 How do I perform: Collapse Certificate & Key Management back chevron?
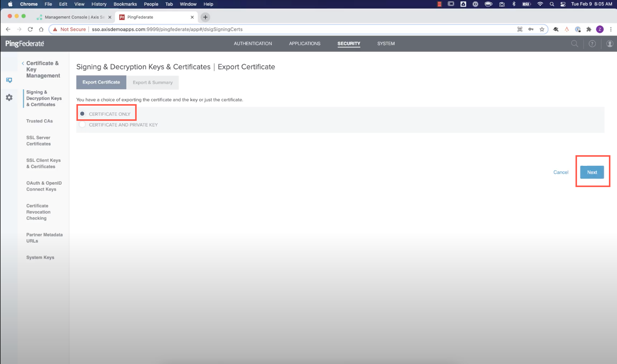coord(23,63)
